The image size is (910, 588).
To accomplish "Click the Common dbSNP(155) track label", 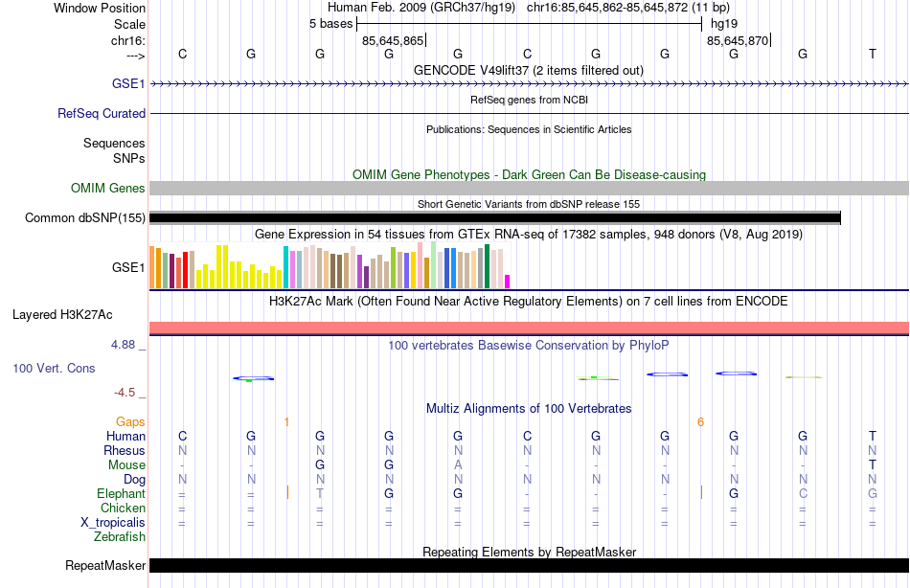I will tap(84, 217).
